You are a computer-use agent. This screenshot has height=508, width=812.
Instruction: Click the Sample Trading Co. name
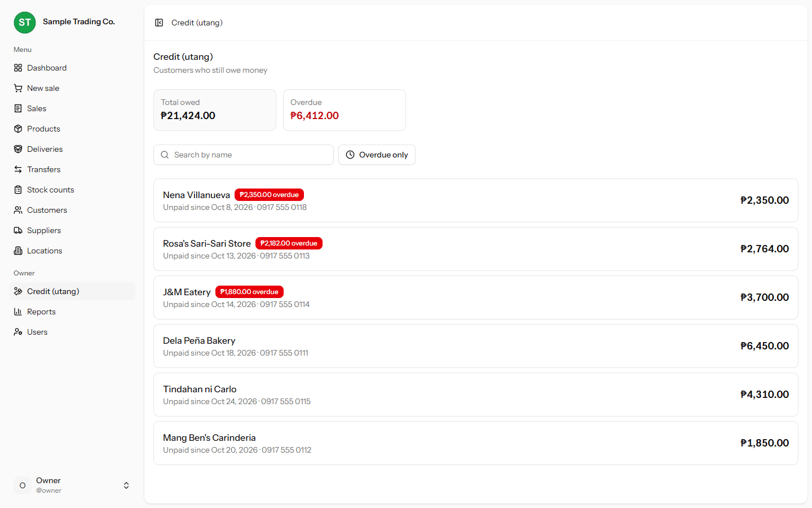pos(79,21)
